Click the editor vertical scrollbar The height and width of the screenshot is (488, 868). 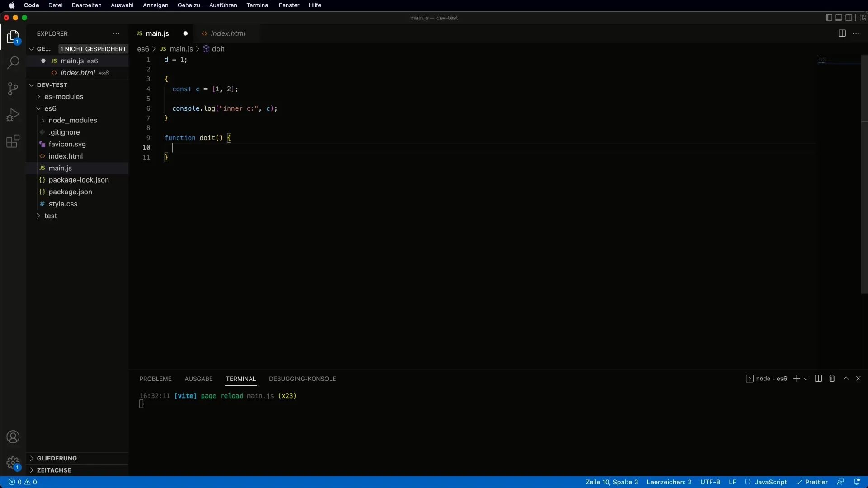864,174
